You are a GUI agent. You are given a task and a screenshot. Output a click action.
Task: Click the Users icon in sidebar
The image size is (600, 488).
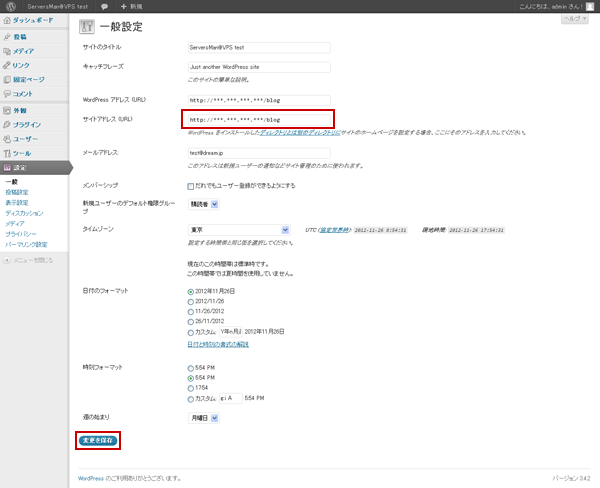click(7, 139)
